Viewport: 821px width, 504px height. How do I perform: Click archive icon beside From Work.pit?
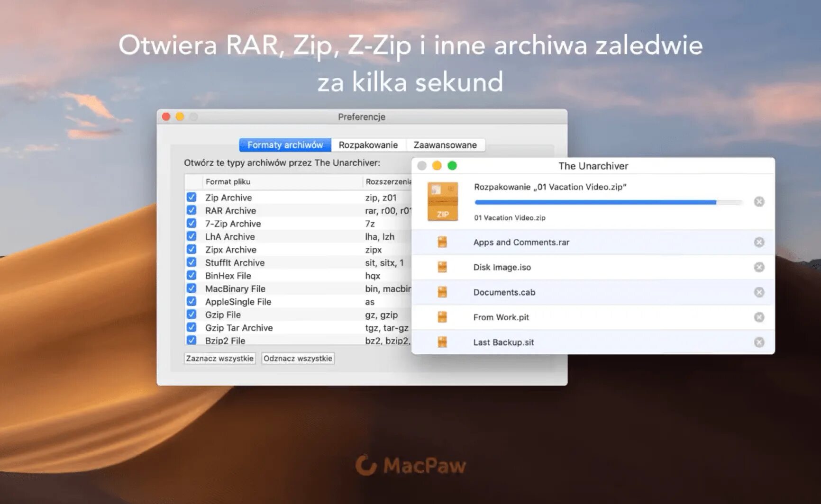(x=442, y=317)
